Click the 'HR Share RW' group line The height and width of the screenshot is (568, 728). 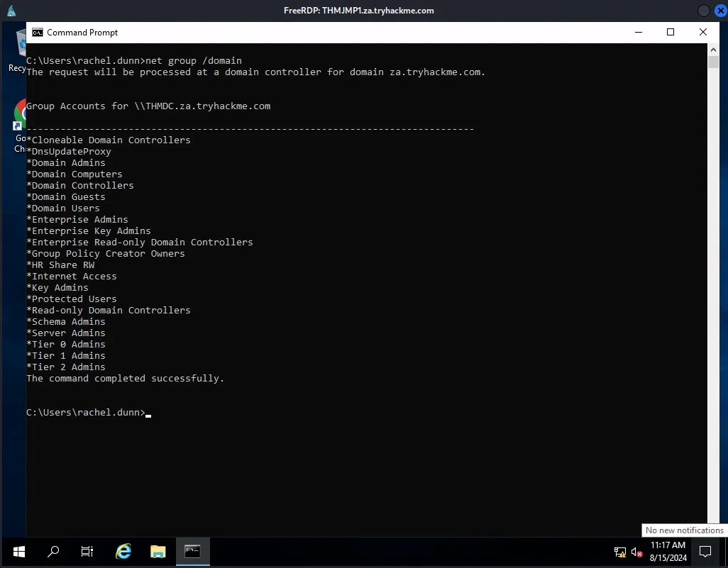(x=60, y=265)
